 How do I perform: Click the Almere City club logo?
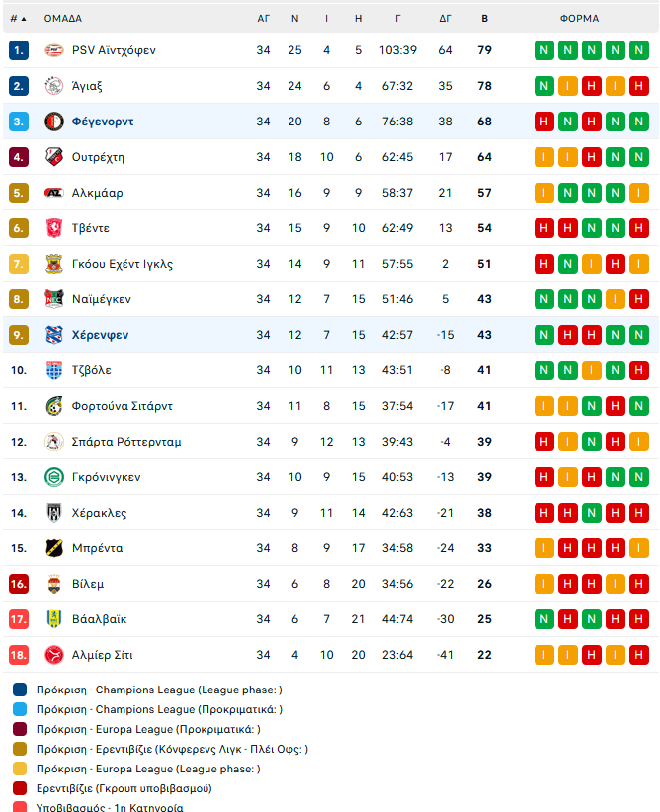tap(54, 655)
